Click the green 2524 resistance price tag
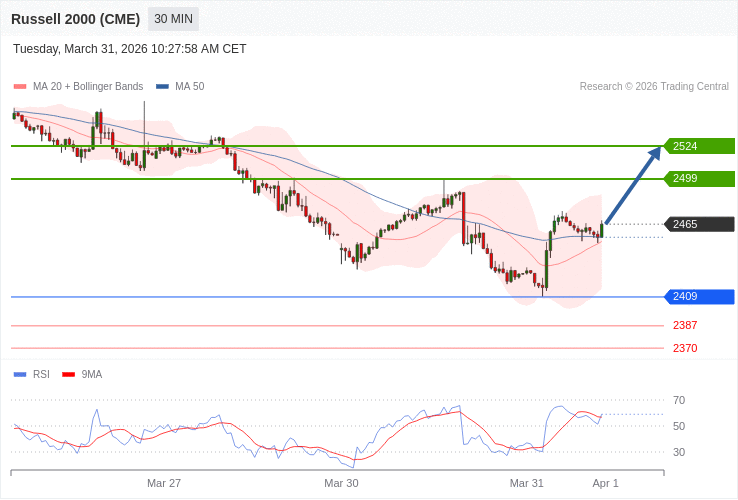Image resolution: width=738 pixels, height=500 pixels. pyautogui.click(x=699, y=146)
